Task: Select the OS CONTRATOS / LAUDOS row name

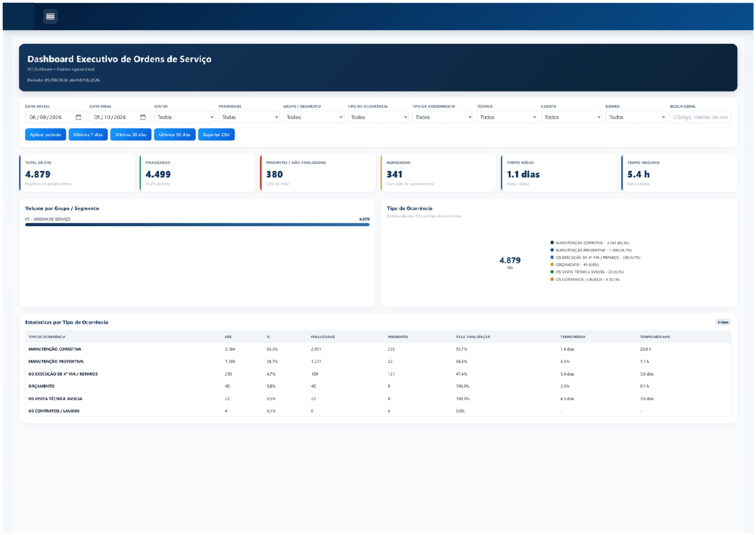Action: pos(54,411)
